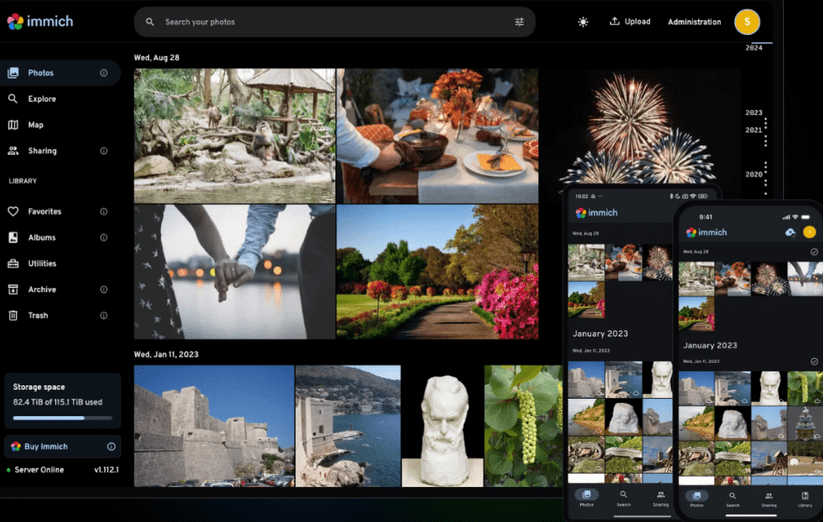The height and width of the screenshot is (522, 824).
Task: Click the yellow avatar on the 9:41 phone
Action: pos(809,232)
